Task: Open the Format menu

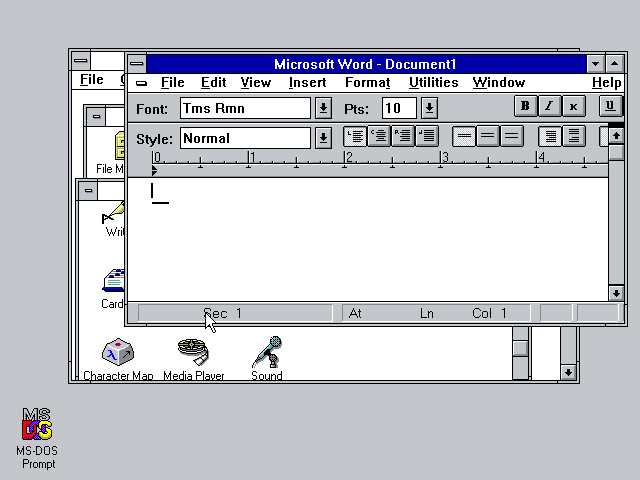Action: tap(367, 83)
